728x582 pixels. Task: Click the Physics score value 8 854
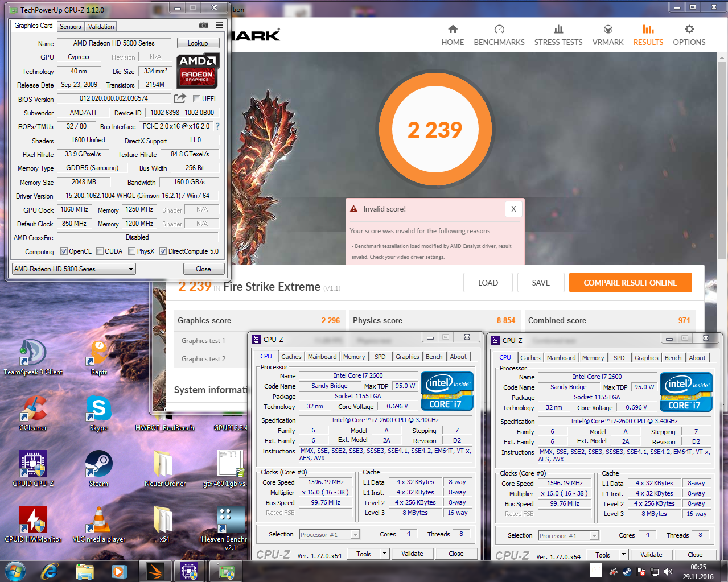[505, 320]
